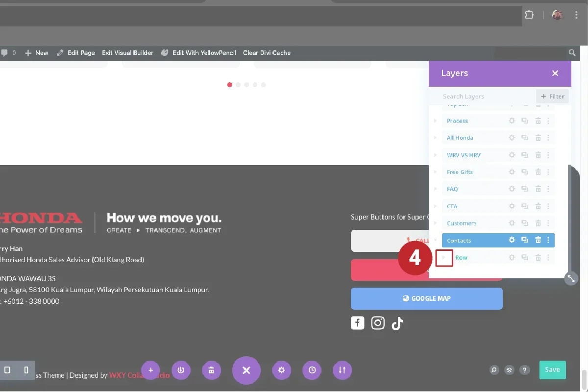
Task: Select the first red slider dot
Action: [230, 85]
